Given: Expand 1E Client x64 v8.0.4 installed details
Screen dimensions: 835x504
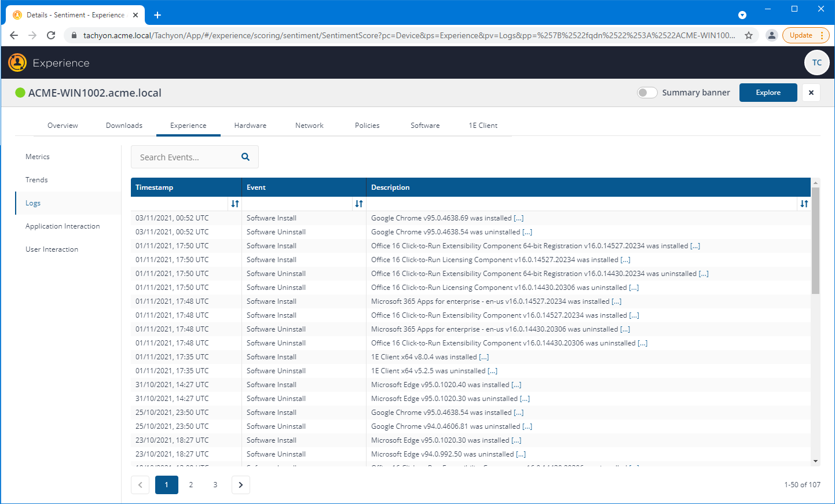Looking at the screenshot, I should pyautogui.click(x=484, y=357).
